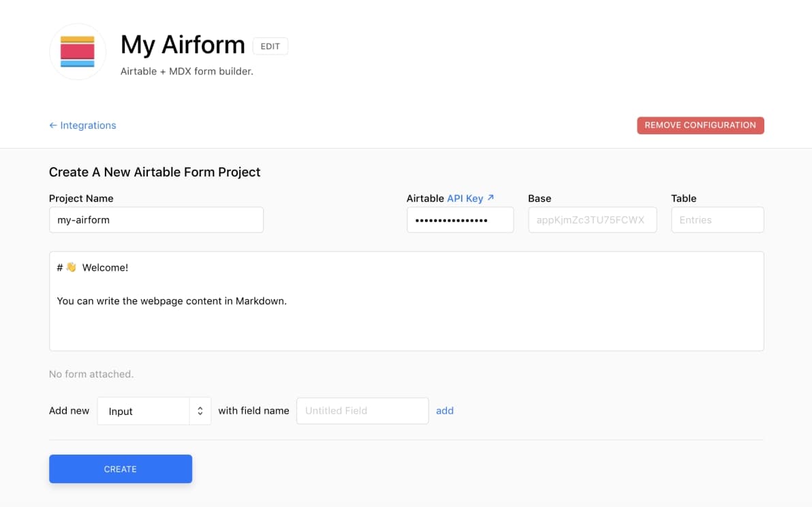
Task: Click the red REMOVE CONFIGURATION button
Action: tap(700, 125)
